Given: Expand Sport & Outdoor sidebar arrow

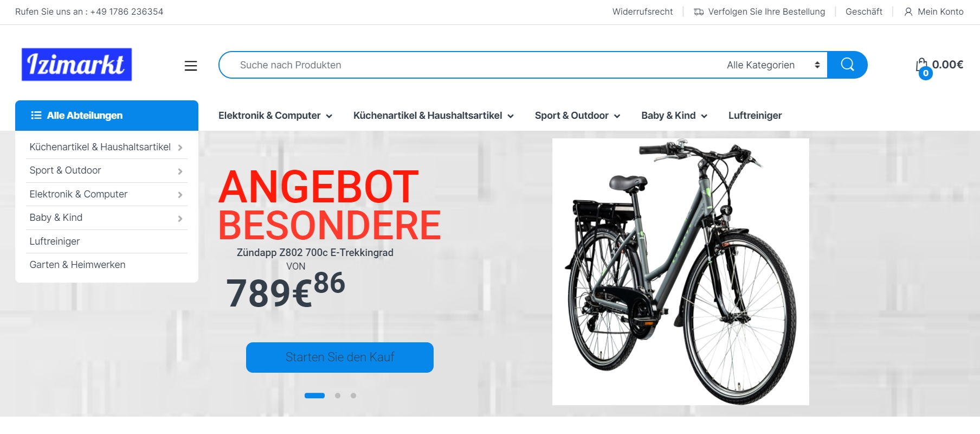Looking at the screenshot, I should click(180, 171).
